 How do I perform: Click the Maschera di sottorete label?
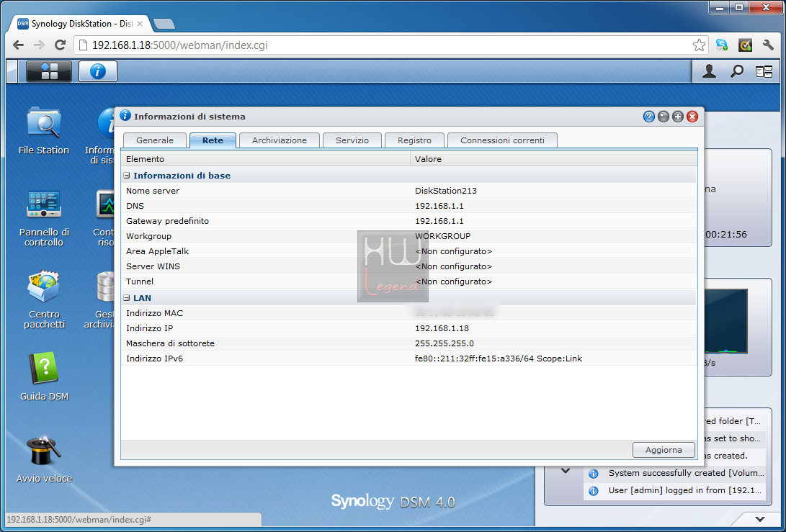[x=171, y=343]
